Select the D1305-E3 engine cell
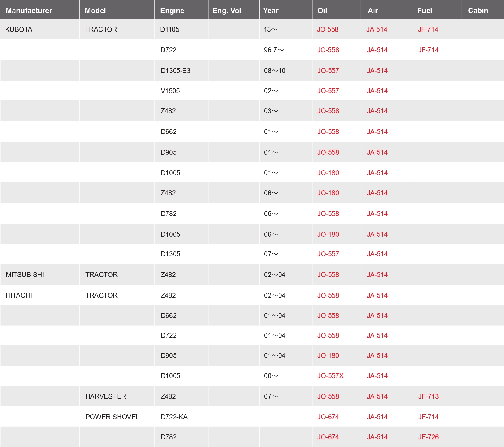Screen dimensions: 504x447 click(x=175, y=71)
